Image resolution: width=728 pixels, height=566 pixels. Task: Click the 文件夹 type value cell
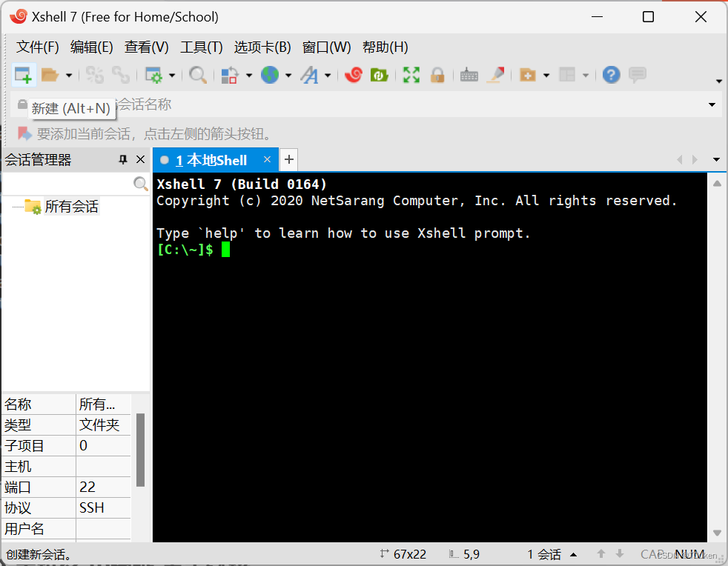pos(103,425)
